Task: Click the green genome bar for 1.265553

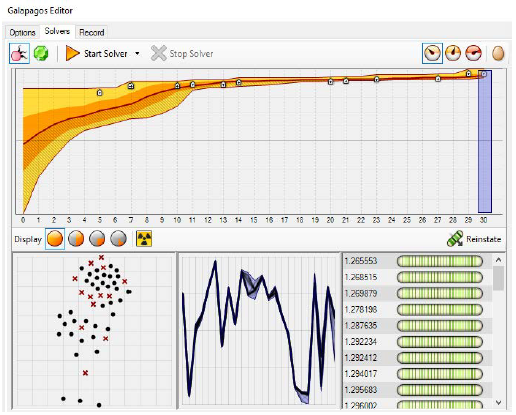Action: 440,261
